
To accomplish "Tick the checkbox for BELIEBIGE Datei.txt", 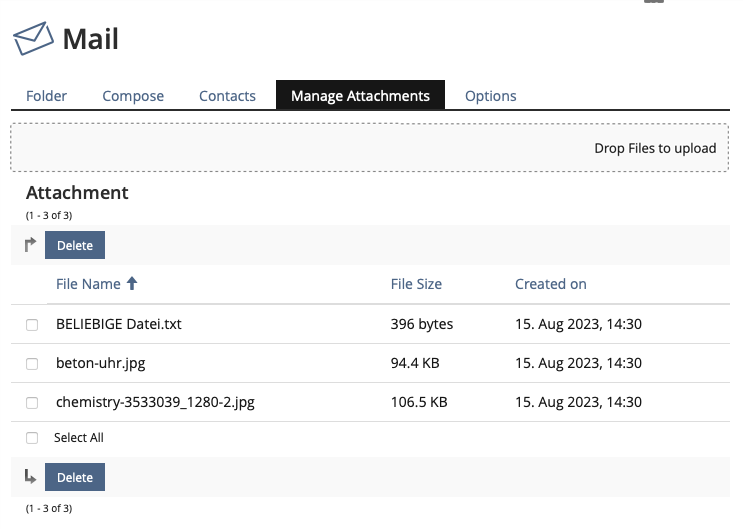I will [x=32, y=325].
